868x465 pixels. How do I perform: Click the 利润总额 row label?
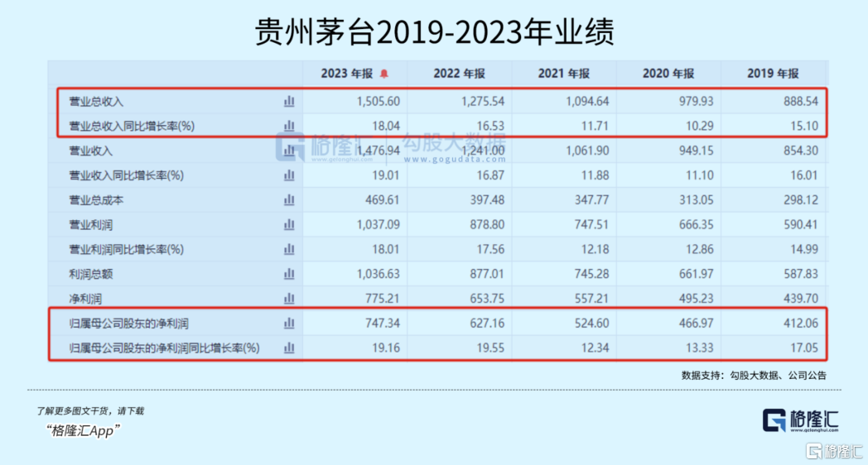tap(91, 274)
